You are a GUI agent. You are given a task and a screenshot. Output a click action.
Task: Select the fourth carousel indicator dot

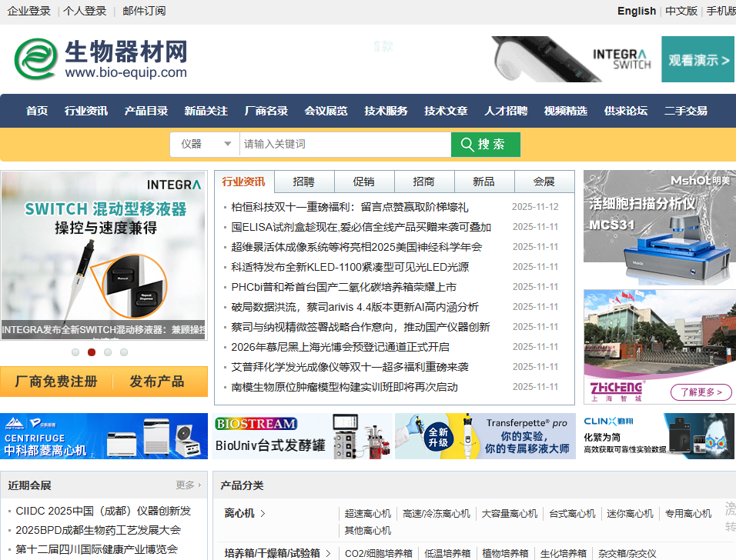tap(124, 352)
